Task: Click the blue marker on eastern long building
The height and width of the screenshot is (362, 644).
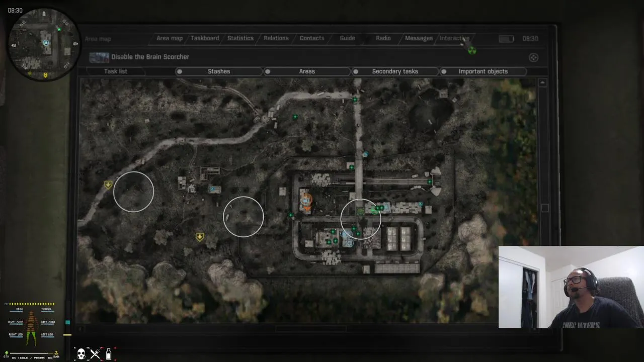Action: [x=421, y=204]
